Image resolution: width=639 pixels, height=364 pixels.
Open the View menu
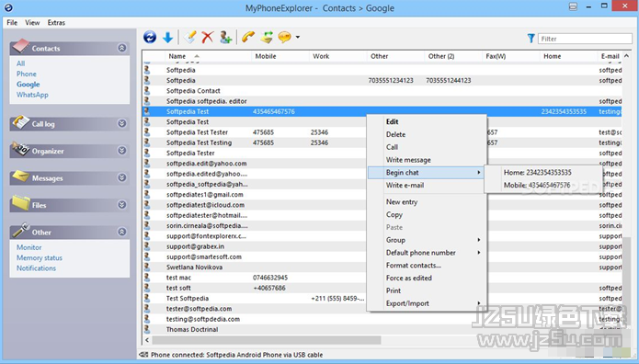[x=32, y=22]
